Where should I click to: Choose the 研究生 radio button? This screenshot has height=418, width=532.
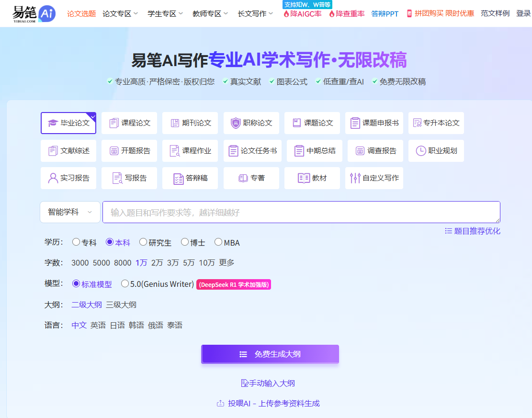143,242
